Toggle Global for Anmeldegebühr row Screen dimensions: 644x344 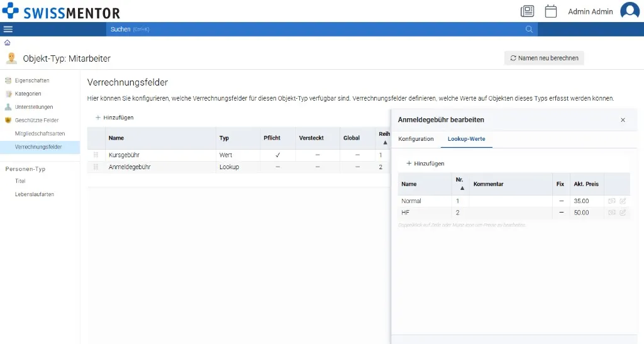[357, 167]
